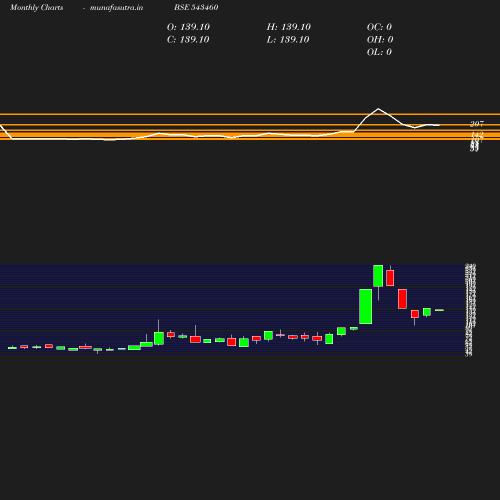500x500 pixels.
Task: Click the OH: 0 reading
Action: [380, 40]
